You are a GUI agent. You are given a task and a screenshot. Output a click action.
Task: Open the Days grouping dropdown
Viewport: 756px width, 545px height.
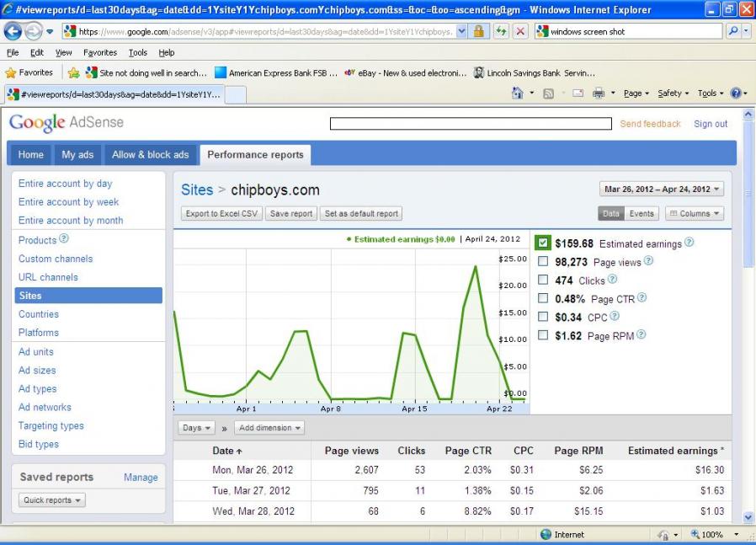196,428
